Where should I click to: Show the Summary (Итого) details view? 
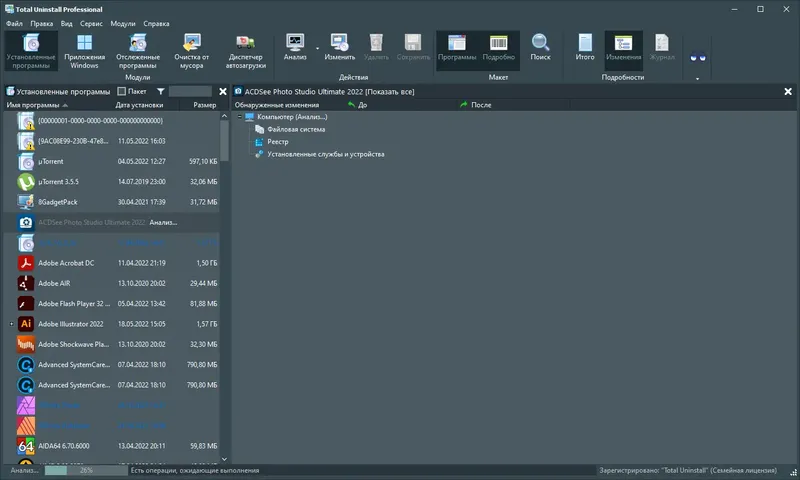coord(585,47)
